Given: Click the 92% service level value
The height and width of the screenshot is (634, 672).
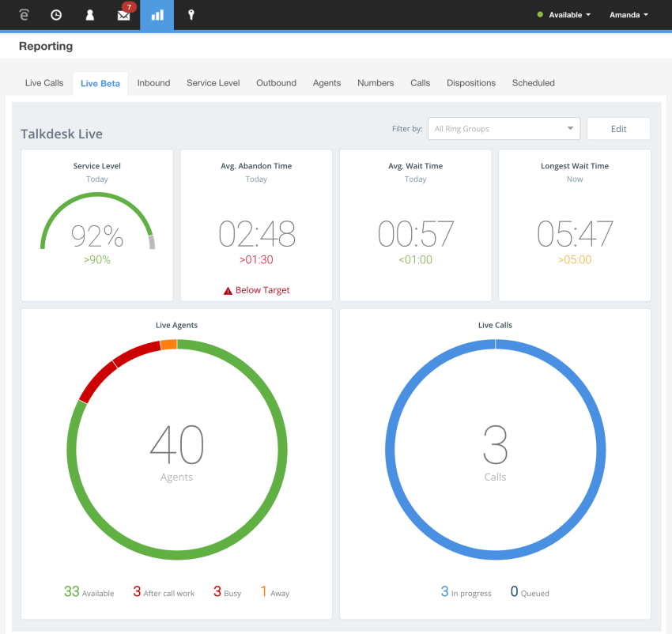Looking at the screenshot, I should coord(97,236).
